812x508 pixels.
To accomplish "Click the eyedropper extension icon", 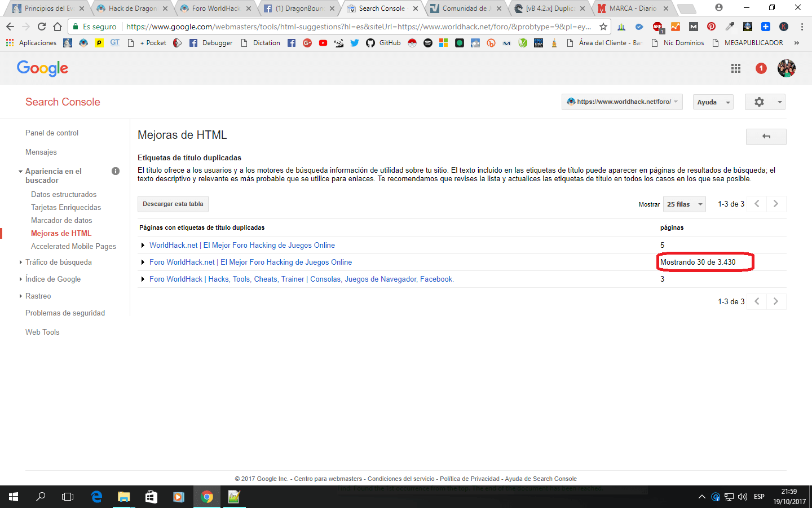I will click(x=730, y=27).
